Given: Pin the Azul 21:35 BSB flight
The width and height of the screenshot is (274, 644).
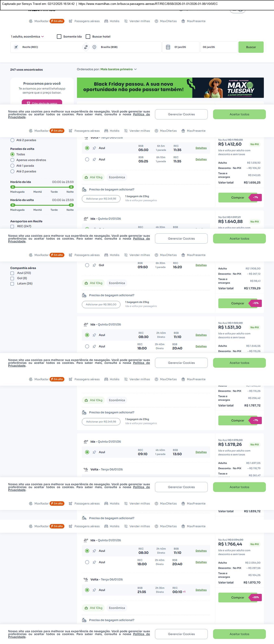Looking at the screenshot, I should [x=94, y=590].
